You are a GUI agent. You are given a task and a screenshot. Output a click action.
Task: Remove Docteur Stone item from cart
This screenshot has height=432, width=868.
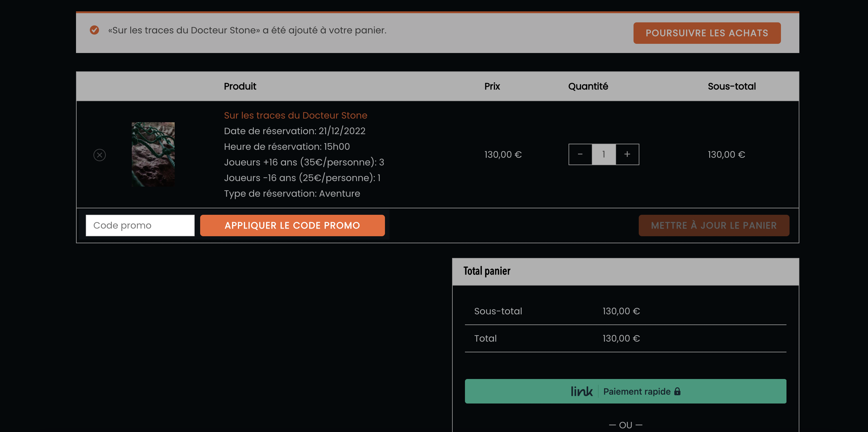tap(99, 155)
